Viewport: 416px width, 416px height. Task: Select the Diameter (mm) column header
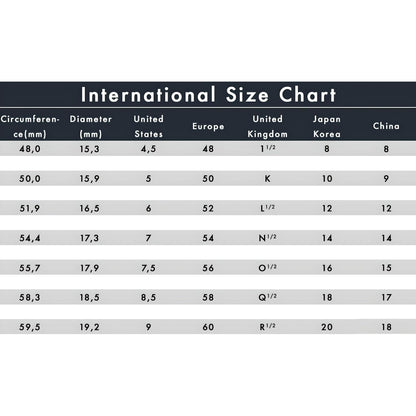[90, 127]
